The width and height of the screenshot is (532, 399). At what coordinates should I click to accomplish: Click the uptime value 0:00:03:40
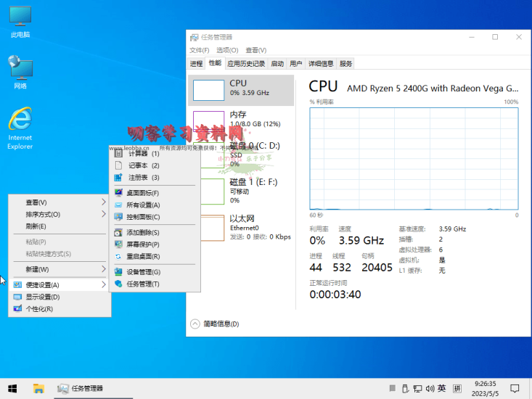(335, 295)
